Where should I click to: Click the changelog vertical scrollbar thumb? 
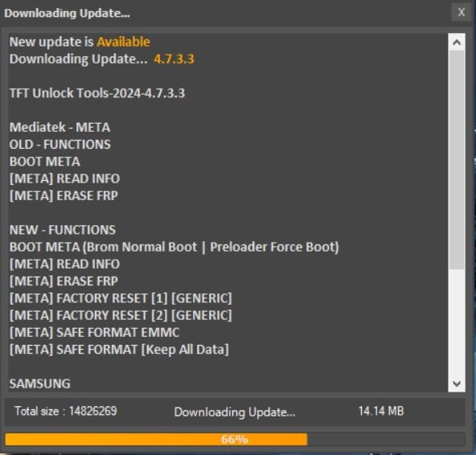coord(457,160)
